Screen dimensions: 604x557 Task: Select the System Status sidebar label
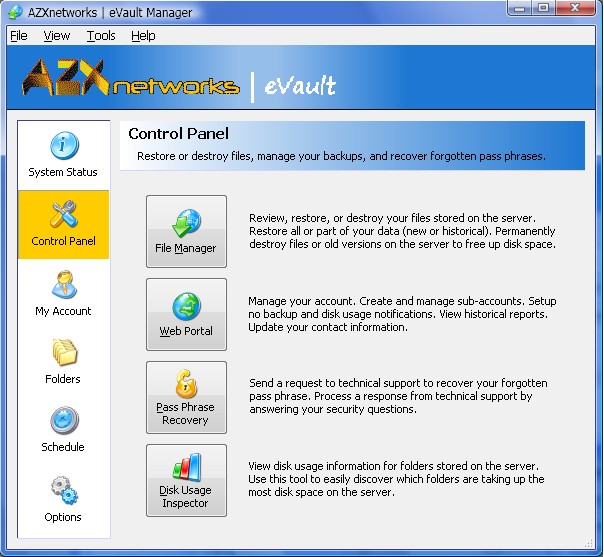pyautogui.click(x=63, y=172)
